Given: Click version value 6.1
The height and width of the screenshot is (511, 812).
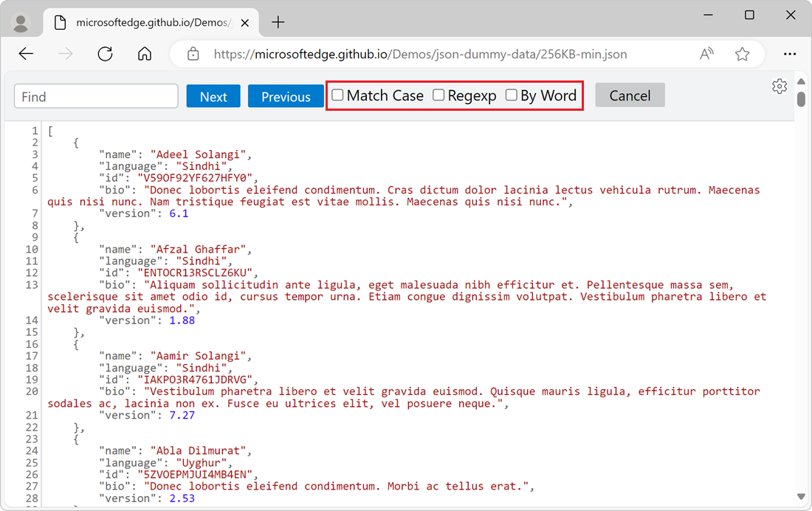Looking at the screenshot, I should coord(179,213).
